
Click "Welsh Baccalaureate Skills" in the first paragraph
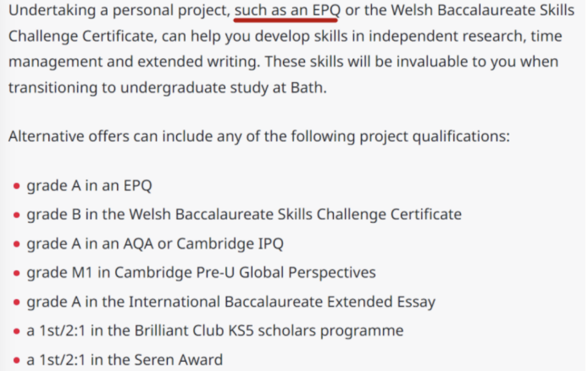[x=482, y=10]
